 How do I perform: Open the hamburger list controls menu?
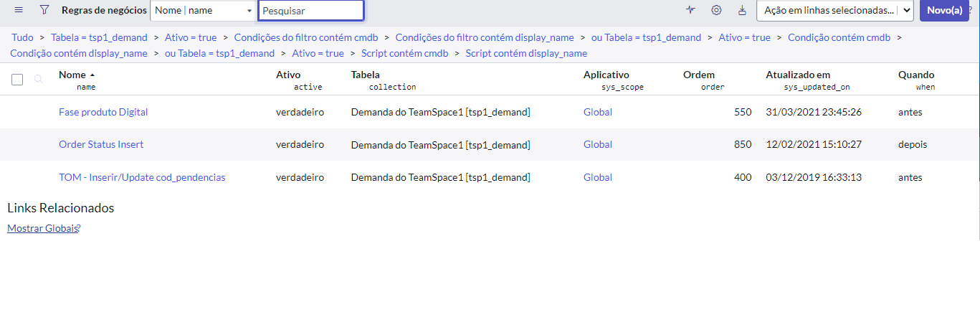pyautogui.click(x=19, y=10)
